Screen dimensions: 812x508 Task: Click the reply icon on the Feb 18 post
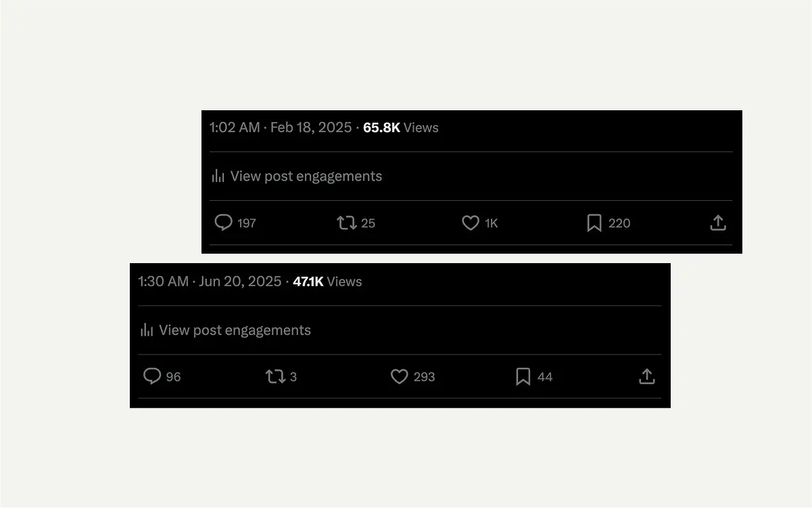point(223,223)
